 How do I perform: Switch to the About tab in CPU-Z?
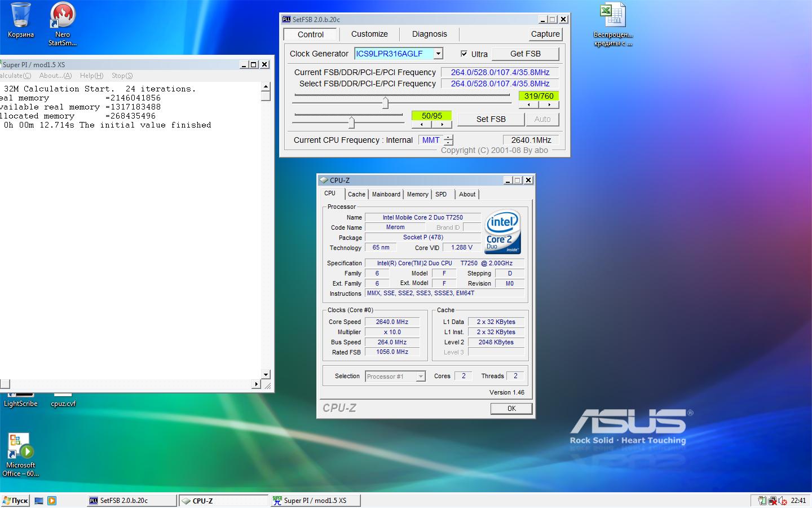point(467,194)
